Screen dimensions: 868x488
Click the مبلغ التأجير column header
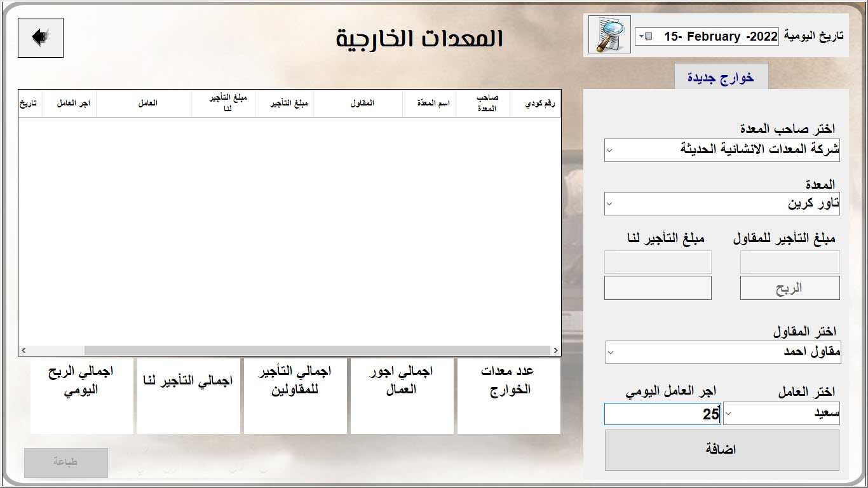[284, 103]
